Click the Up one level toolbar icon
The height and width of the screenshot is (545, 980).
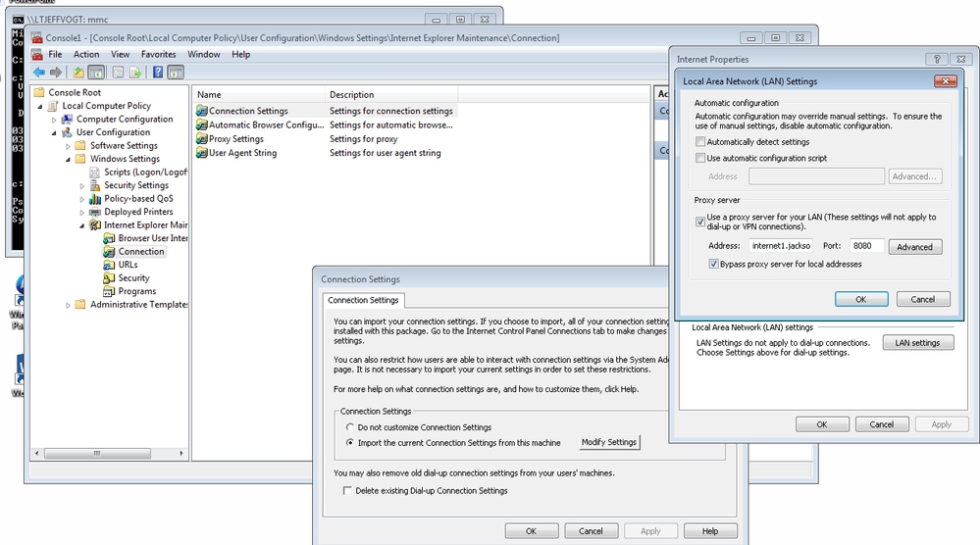tap(78, 73)
